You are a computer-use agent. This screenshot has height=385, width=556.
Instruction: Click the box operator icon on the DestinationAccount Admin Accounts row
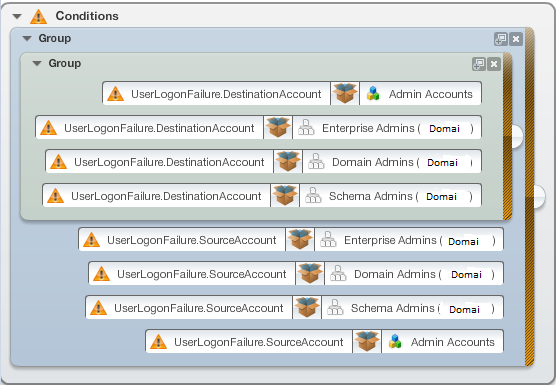coord(345,93)
